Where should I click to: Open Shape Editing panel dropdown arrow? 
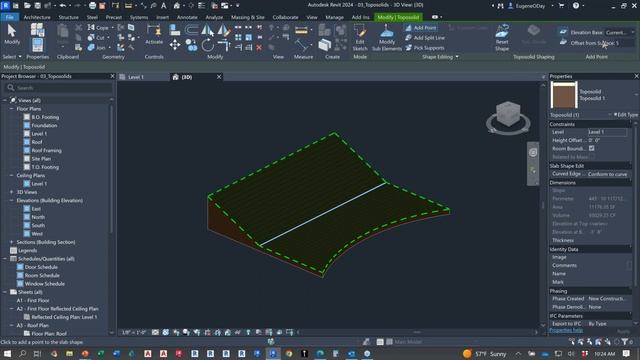click(457, 57)
